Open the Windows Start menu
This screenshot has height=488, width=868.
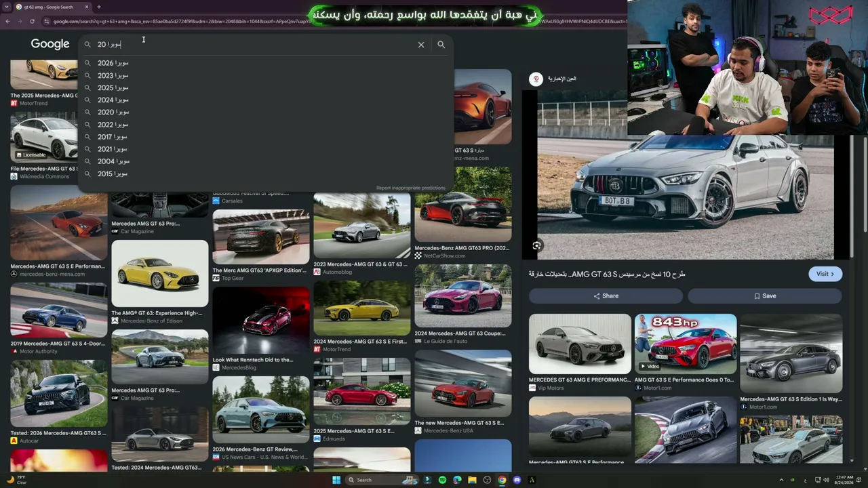click(x=336, y=480)
